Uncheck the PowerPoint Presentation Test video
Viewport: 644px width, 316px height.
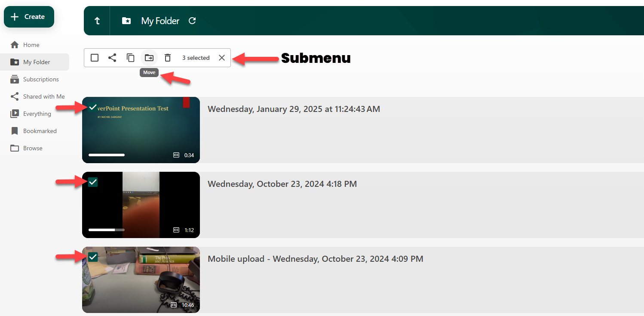click(93, 107)
